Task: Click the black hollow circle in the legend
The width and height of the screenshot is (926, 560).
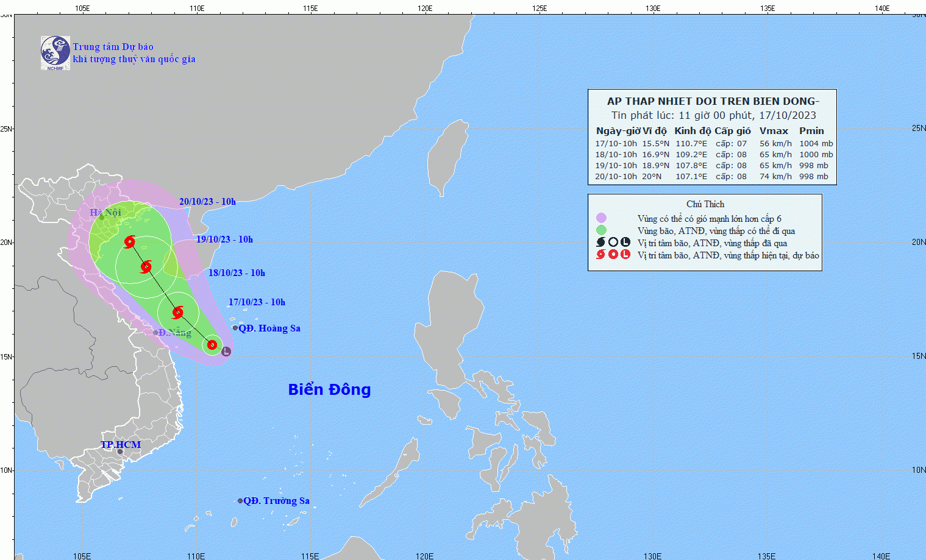Action: click(x=613, y=242)
